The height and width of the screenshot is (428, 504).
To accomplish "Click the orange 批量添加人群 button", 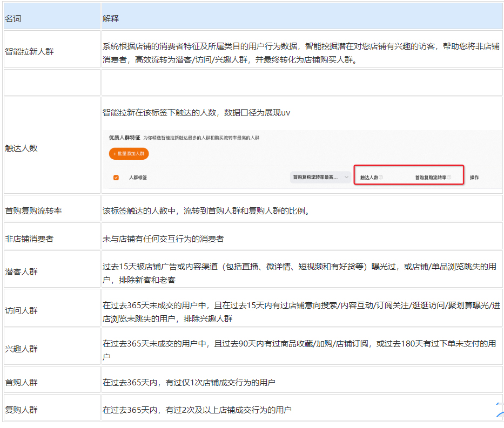I will [x=129, y=154].
